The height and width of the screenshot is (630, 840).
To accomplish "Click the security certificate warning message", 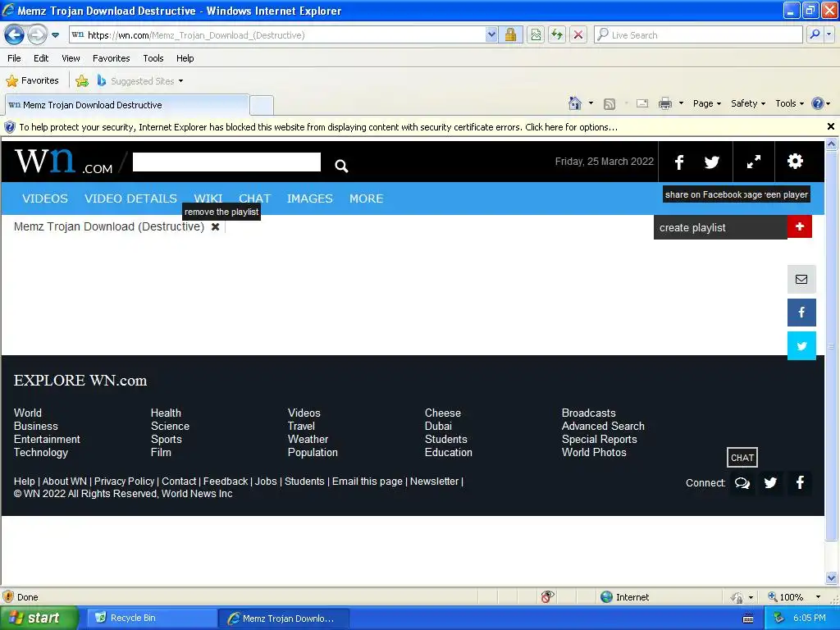I will point(318,127).
